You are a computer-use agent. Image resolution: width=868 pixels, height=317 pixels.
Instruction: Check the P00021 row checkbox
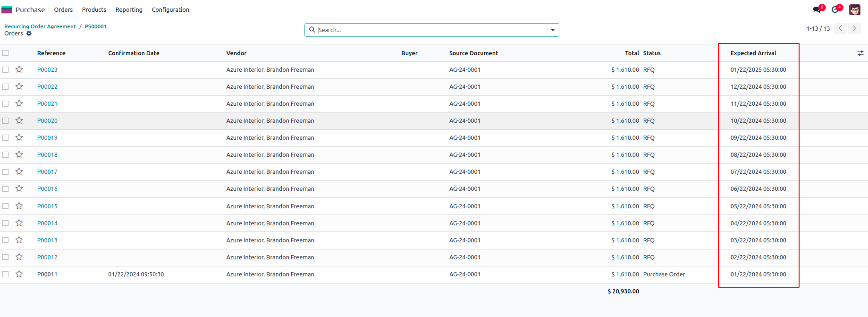click(6, 103)
